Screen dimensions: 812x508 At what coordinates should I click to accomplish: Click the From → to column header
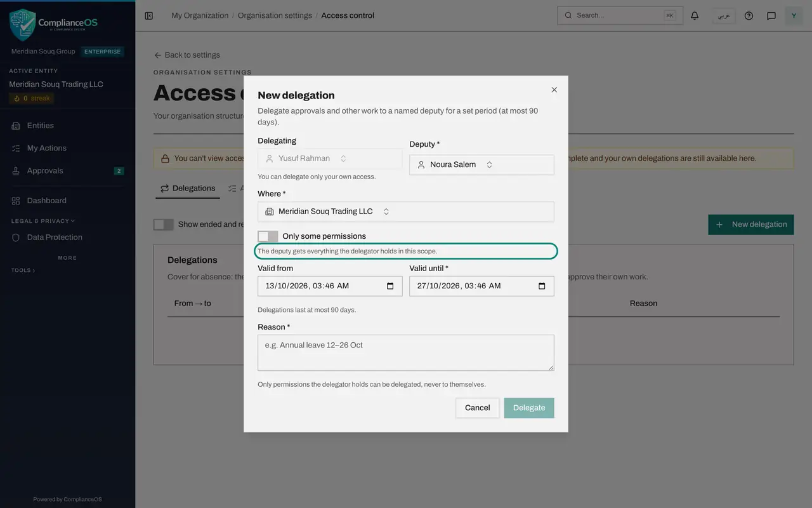coord(193,304)
